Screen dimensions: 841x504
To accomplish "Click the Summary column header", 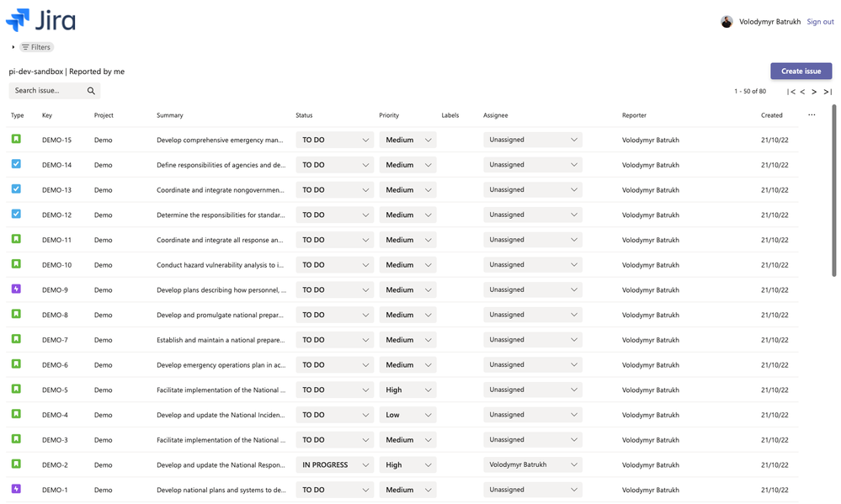I will (168, 115).
